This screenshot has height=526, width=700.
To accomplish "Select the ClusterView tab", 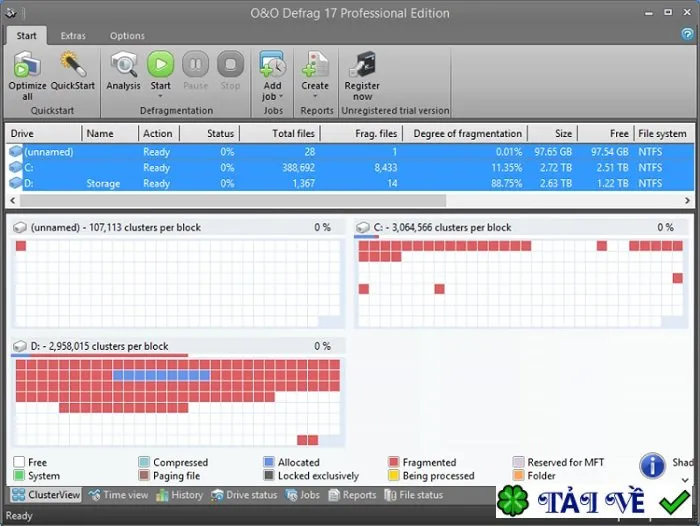I will pyautogui.click(x=46, y=495).
